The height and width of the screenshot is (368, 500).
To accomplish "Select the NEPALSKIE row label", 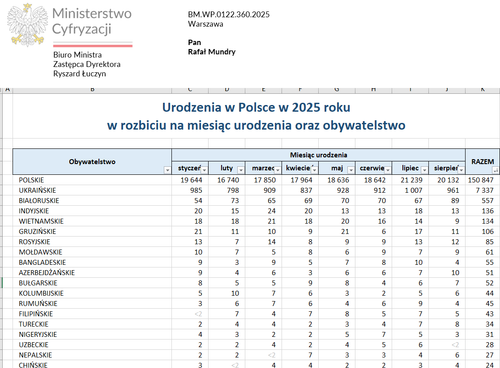I will click(35, 356).
